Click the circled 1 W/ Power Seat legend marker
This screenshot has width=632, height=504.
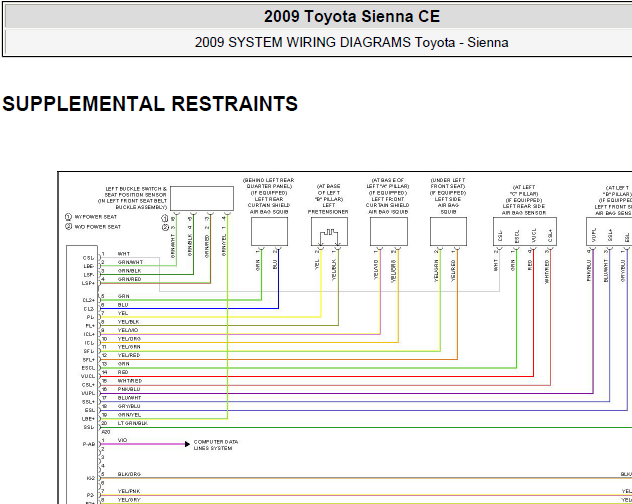[x=68, y=217]
